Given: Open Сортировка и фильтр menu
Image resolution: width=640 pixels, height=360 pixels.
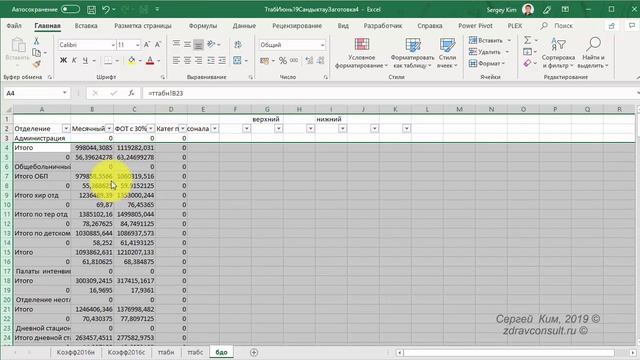Looking at the screenshot, I should coord(558,53).
